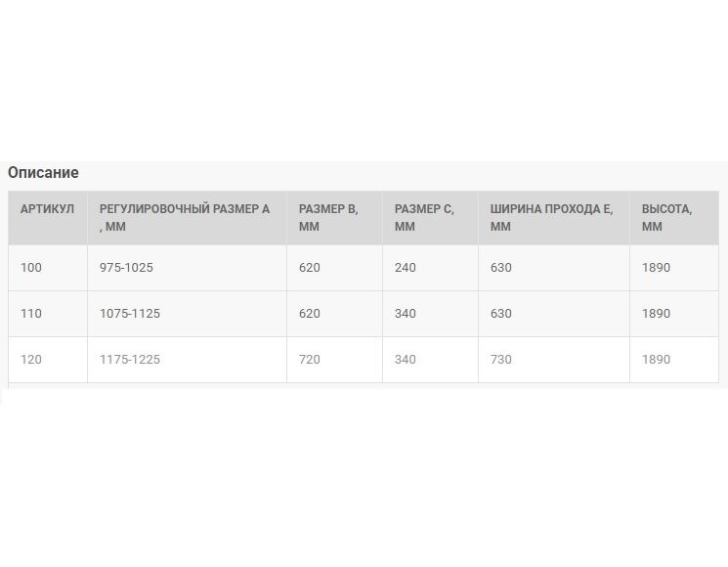Screen dimensions: 728x567
Task: Click the 730 passage width cell
Action: [553, 360]
